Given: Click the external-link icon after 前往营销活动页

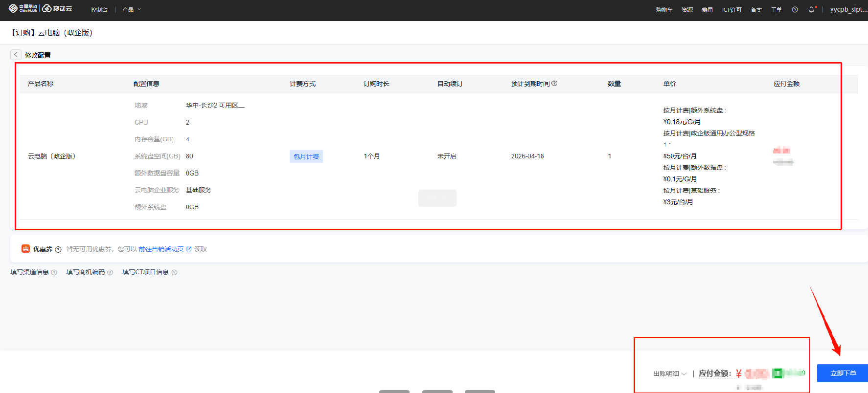Looking at the screenshot, I should click(189, 249).
